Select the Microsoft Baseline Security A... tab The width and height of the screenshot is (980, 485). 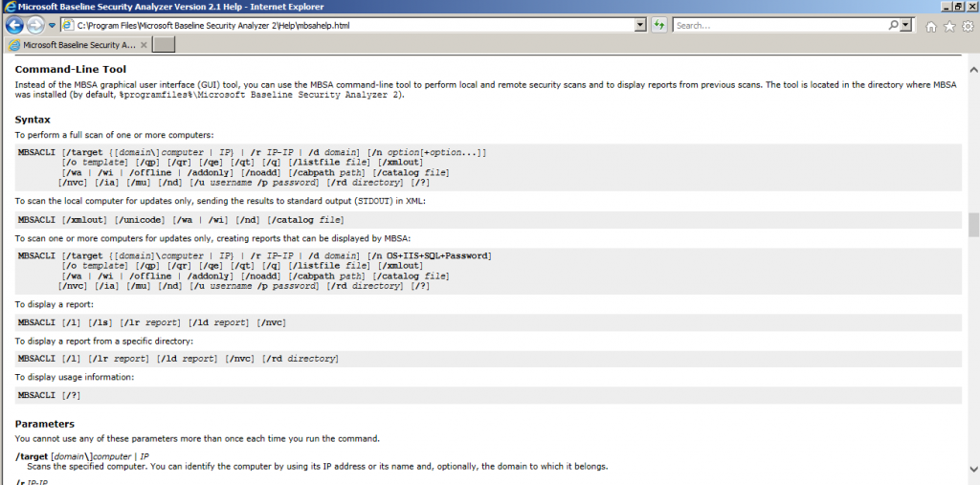pos(78,45)
